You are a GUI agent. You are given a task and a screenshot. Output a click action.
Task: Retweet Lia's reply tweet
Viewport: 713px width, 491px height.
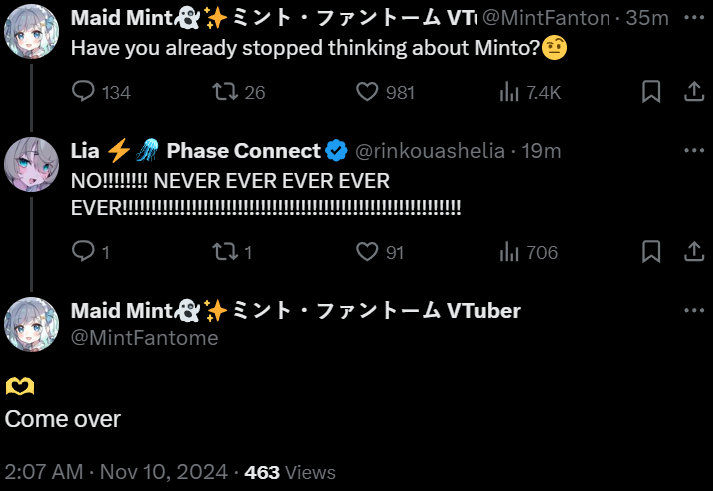[225, 252]
